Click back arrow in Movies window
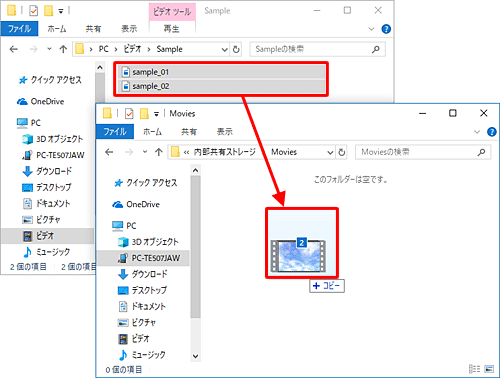Viewport: 500px width, 378px height. [x=109, y=152]
